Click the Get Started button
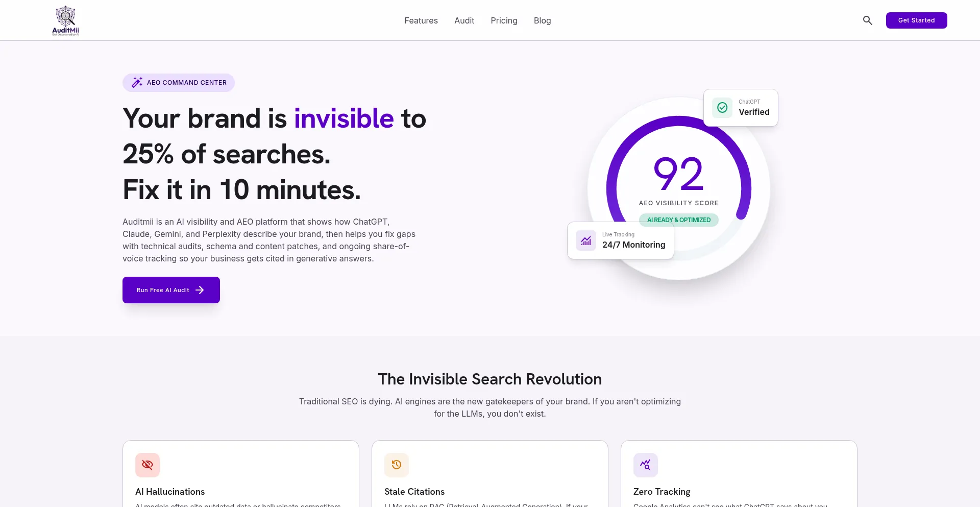Image resolution: width=980 pixels, height=507 pixels. click(916, 20)
